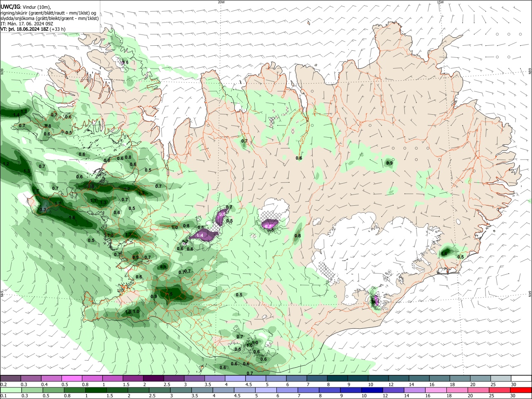Viewport: 532px width, 399px height.
Task: Click the 15W longitude label
Action: click(440, 2)
